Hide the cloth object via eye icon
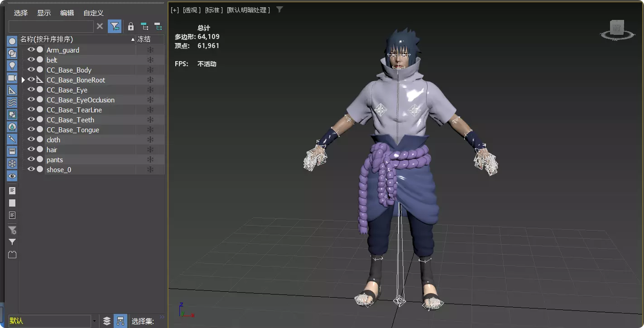Image resolution: width=644 pixels, height=328 pixels. (31, 140)
